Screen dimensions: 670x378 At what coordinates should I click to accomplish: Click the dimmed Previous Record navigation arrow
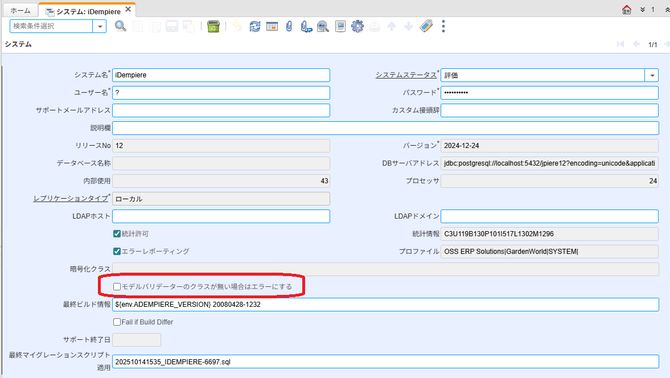click(636, 44)
